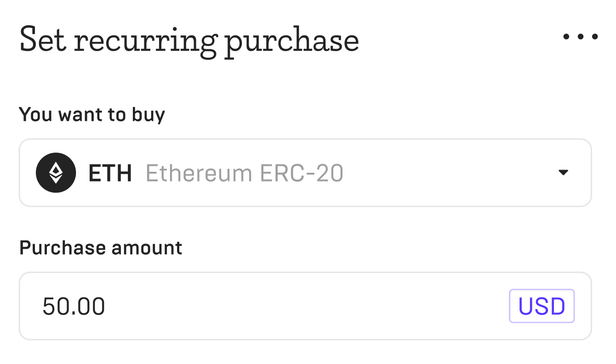Screen dimensions: 616x364
Task: Click the 'You want to buy' label
Action: (91, 114)
